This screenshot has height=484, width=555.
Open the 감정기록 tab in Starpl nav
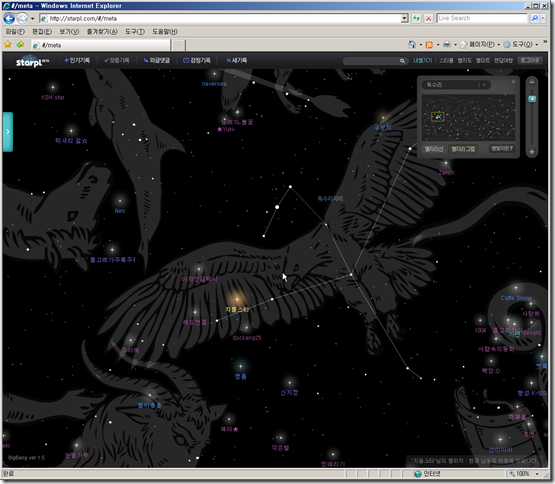click(196, 61)
